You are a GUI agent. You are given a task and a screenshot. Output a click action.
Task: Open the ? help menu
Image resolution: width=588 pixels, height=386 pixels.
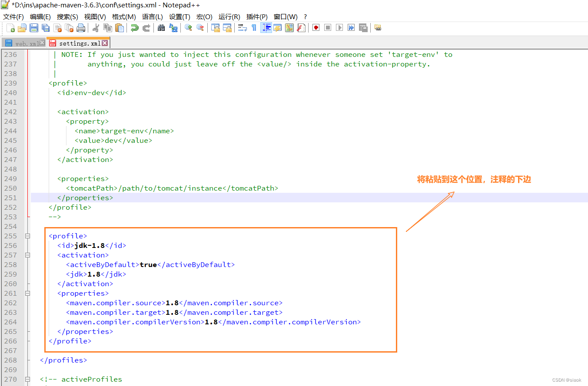(x=305, y=17)
